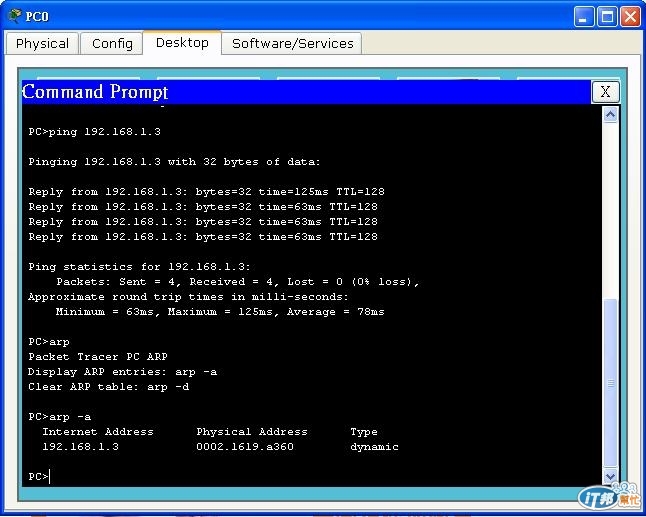The height and width of the screenshot is (517, 646).
Task: Click 'Clear ARP table: arp -d' line
Action: (109, 387)
